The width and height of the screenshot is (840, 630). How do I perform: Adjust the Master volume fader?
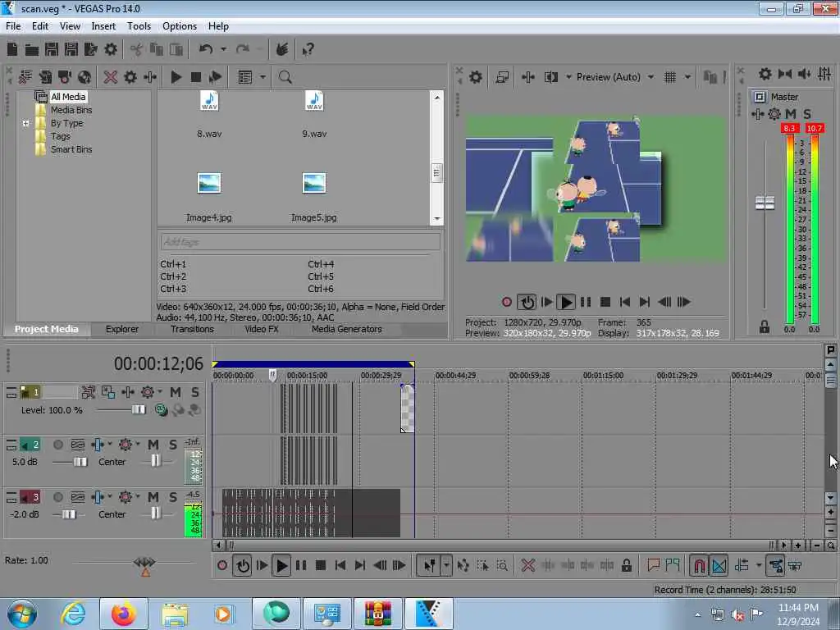[765, 203]
